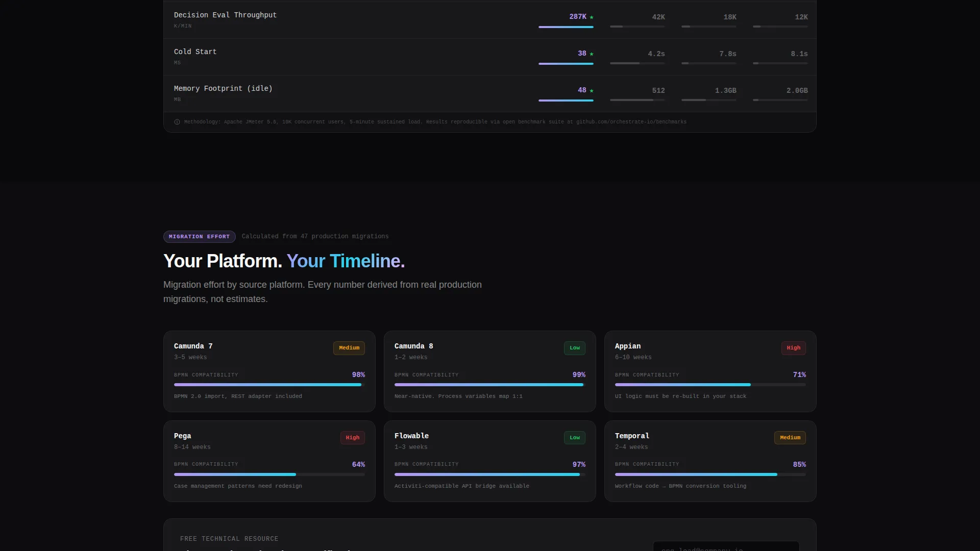Click the 98% compatibility value
Screen dimensions: 980x551
(358, 375)
